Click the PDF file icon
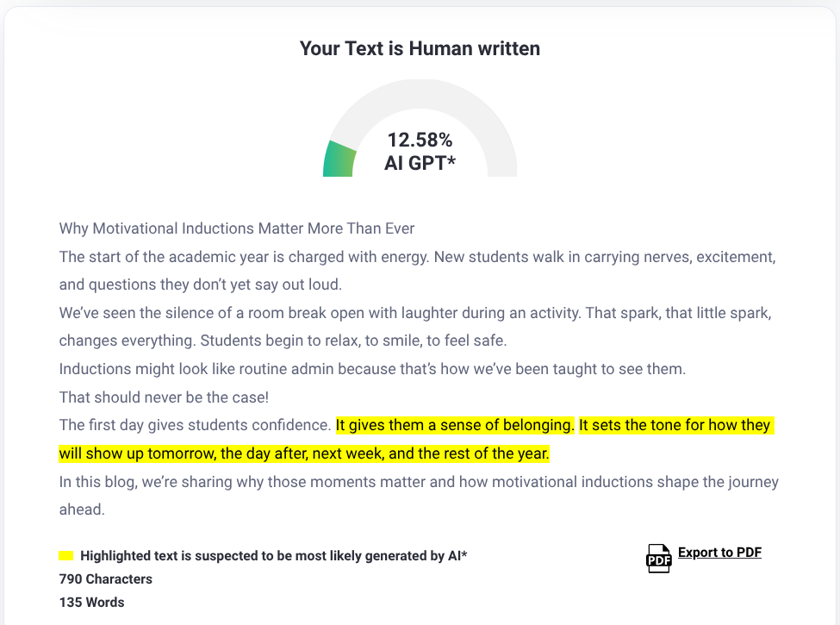The height and width of the screenshot is (625, 840). click(658, 558)
